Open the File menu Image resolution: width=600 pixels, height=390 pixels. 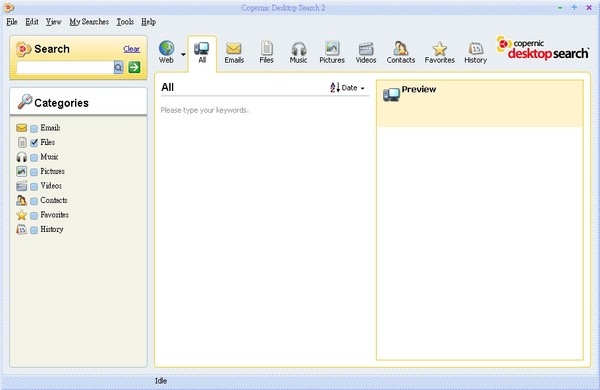pyautogui.click(x=12, y=22)
